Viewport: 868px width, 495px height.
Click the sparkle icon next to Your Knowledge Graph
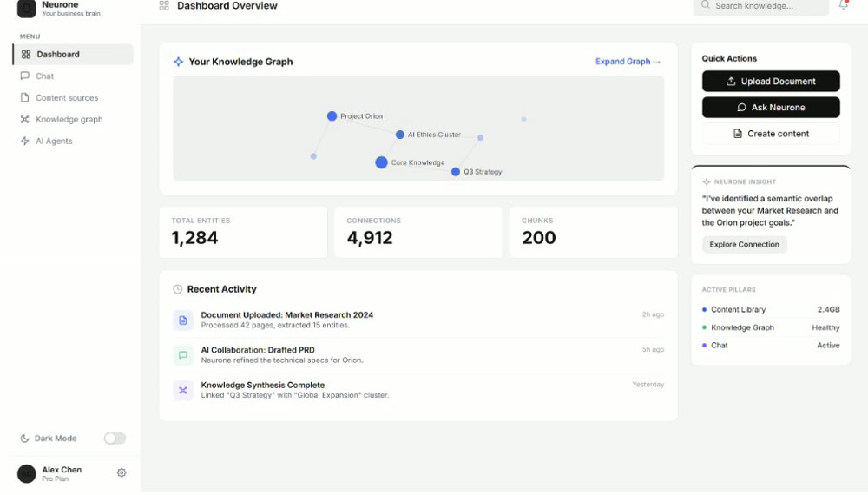click(178, 62)
